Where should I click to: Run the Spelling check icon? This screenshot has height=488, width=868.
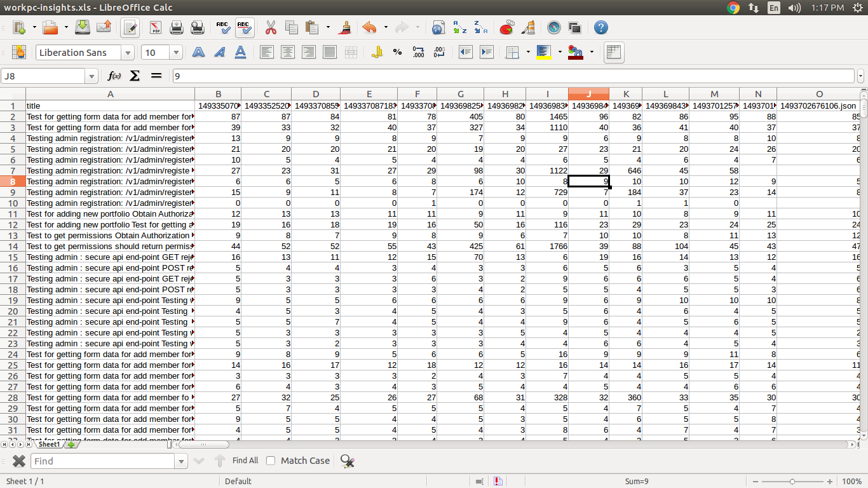223,27
